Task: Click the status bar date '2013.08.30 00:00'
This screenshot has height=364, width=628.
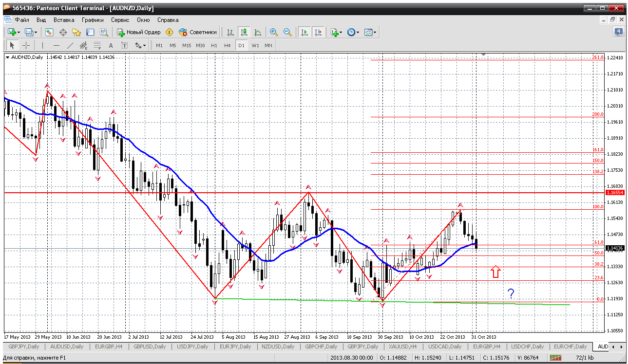Action: point(351,358)
